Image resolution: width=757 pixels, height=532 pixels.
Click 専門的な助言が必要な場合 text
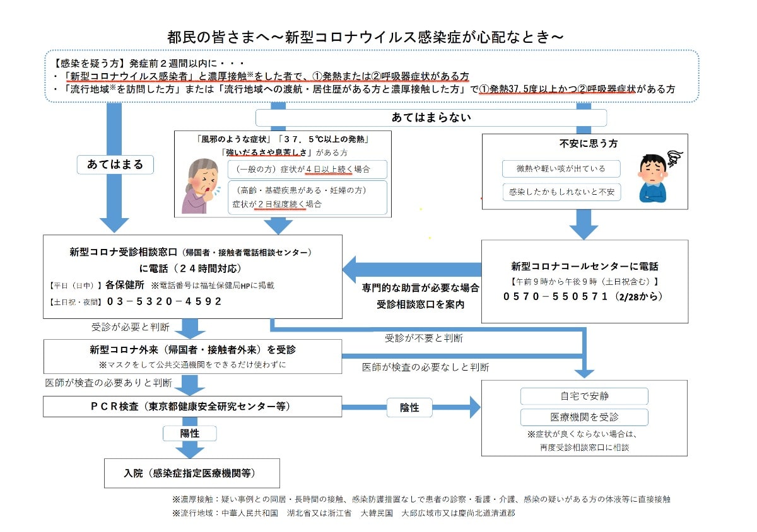point(420,287)
